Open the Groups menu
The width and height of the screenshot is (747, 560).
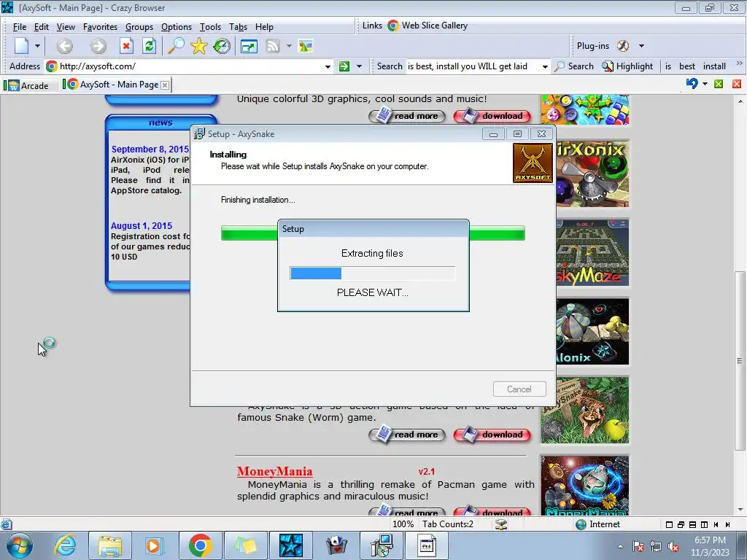click(139, 27)
